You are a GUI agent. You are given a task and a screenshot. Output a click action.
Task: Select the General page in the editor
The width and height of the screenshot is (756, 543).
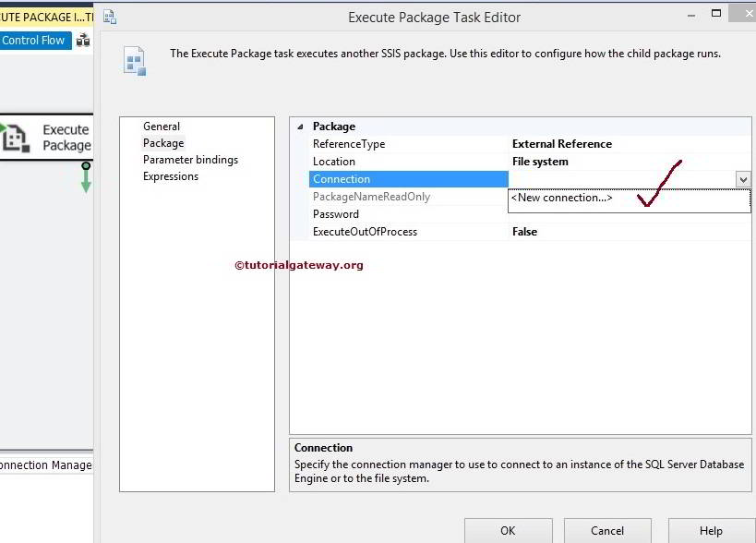(162, 126)
